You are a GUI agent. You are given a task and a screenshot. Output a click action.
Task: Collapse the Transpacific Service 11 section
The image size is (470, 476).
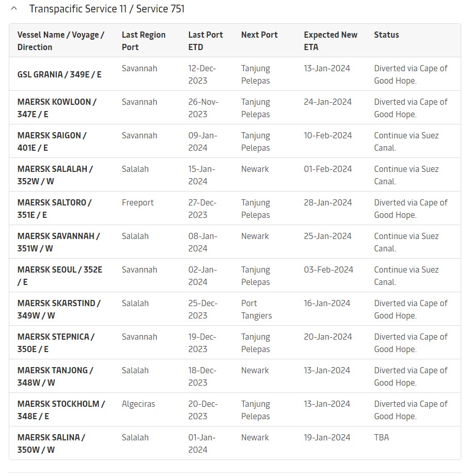pos(14,9)
